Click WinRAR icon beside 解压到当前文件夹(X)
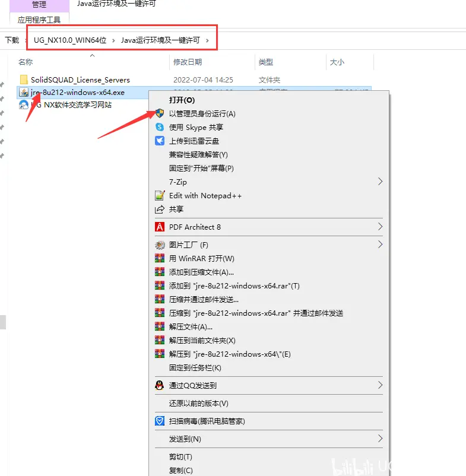The image size is (466, 476). pos(160,340)
